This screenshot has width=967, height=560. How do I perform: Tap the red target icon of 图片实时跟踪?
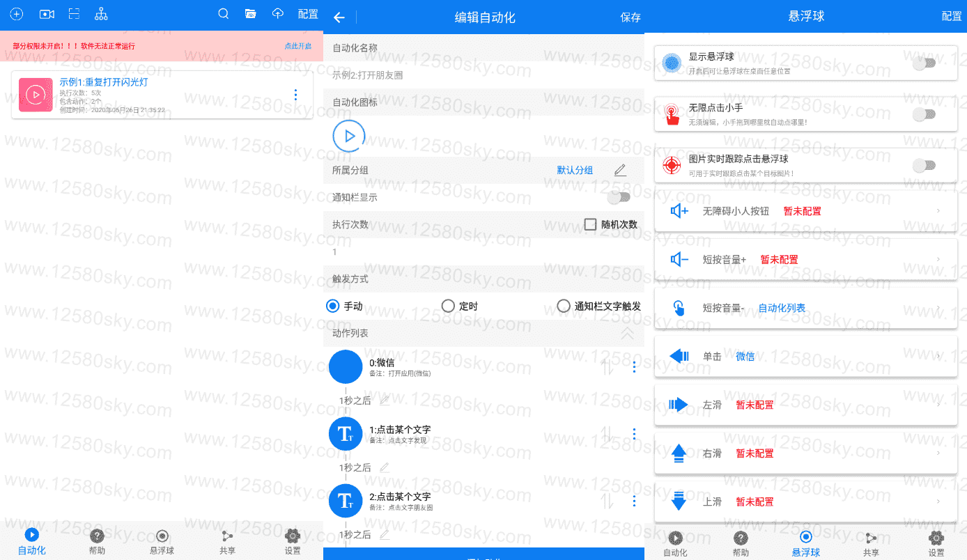point(672,165)
